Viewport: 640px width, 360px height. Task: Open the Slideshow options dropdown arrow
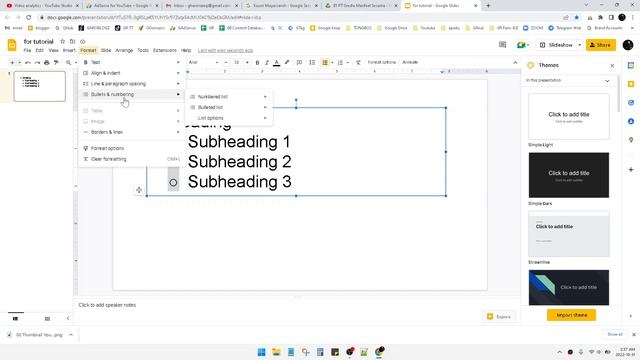580,45
